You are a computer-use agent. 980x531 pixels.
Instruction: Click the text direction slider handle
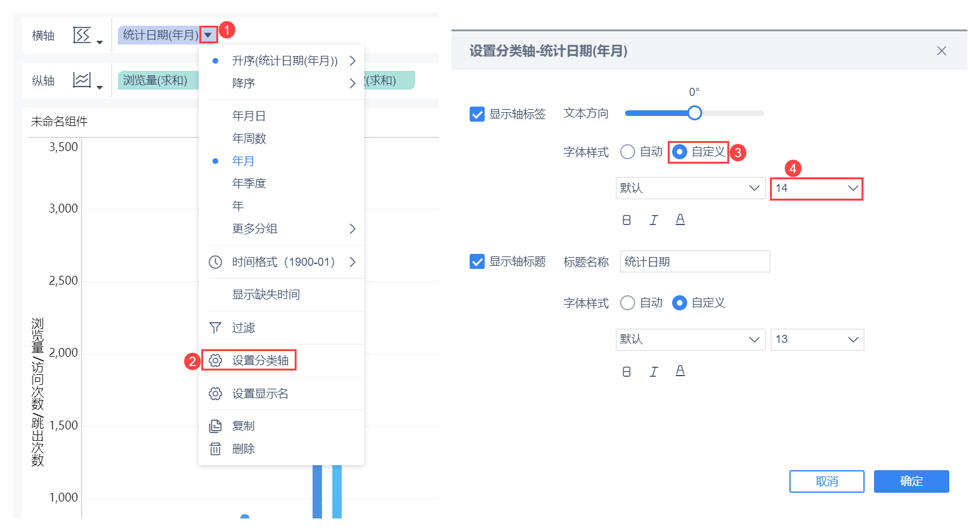tap(694, 113)
